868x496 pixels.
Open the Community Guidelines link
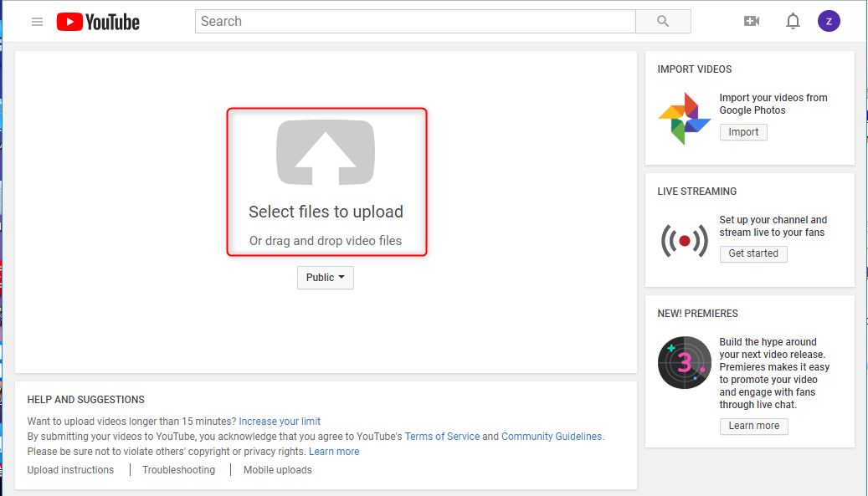(552, 437)
